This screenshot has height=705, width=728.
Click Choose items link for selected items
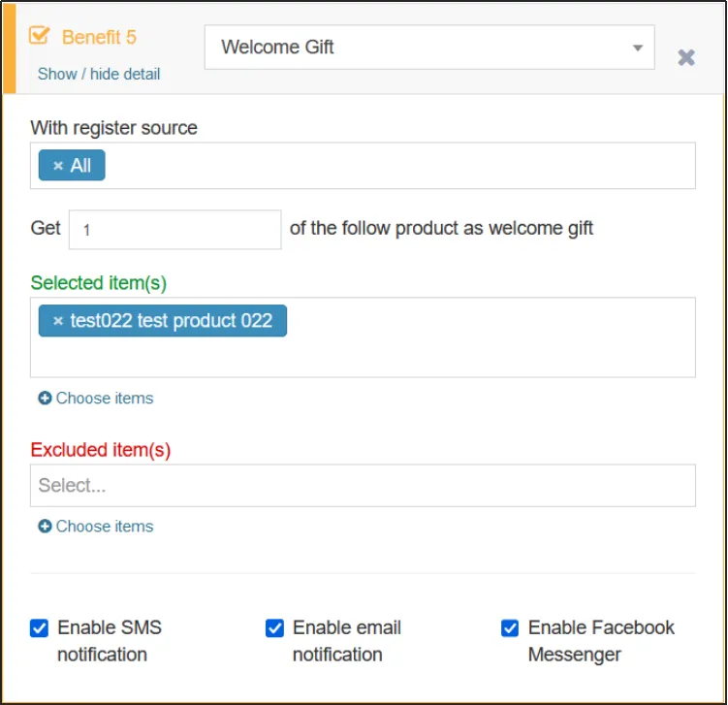104,399
